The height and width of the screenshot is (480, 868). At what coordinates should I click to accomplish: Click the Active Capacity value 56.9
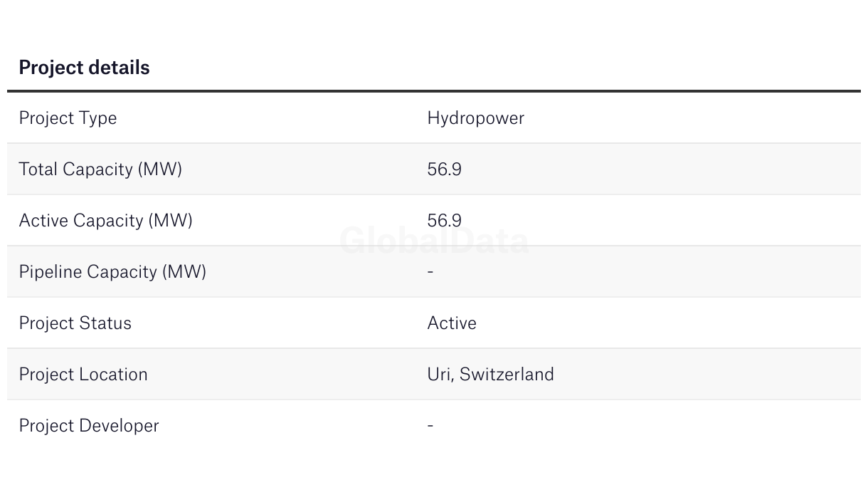[x=444, y=221]
